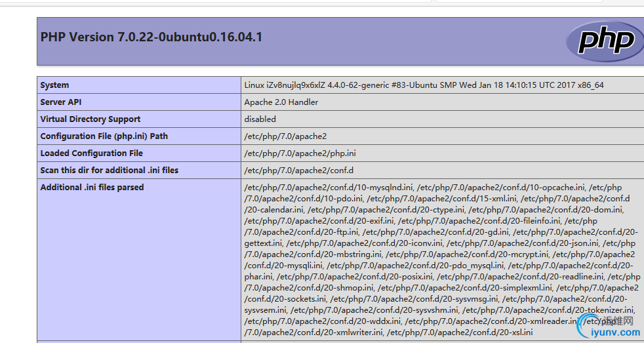Click the PHP logo in the header

pyautogui.click(x=605, y=41)
